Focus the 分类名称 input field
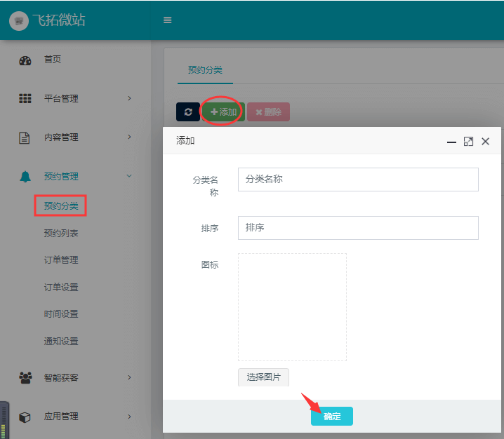This screenshot has height=439, width=504. pyautogui.click(x=358, y=180)
